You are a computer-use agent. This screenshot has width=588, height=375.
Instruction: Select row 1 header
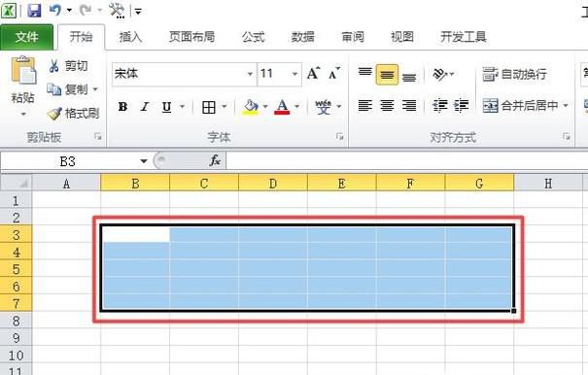(x=16, y=200)
